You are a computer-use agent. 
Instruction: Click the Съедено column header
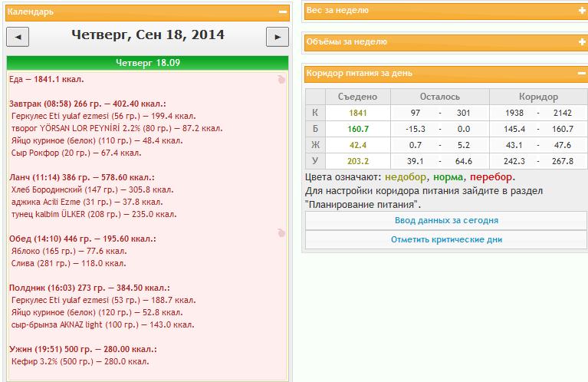[358, 97]
